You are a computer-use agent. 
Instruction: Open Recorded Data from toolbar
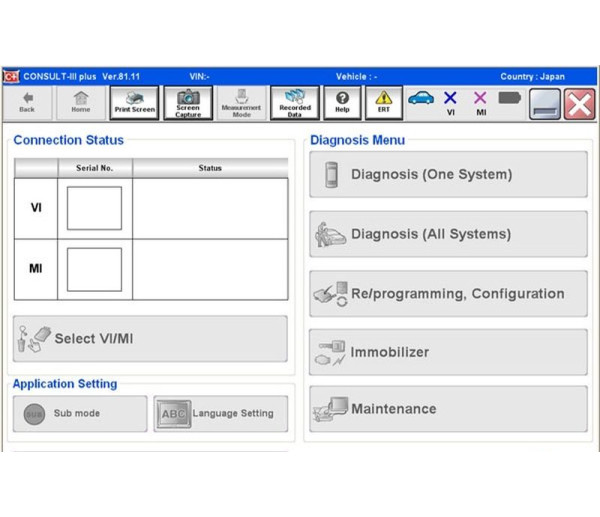(294, 103)
